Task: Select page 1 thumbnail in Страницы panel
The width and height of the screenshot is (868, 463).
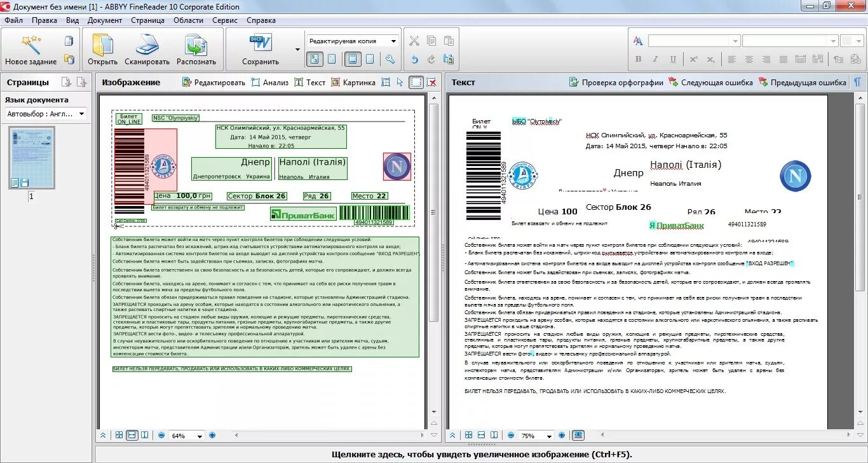Action: [31, 158]
